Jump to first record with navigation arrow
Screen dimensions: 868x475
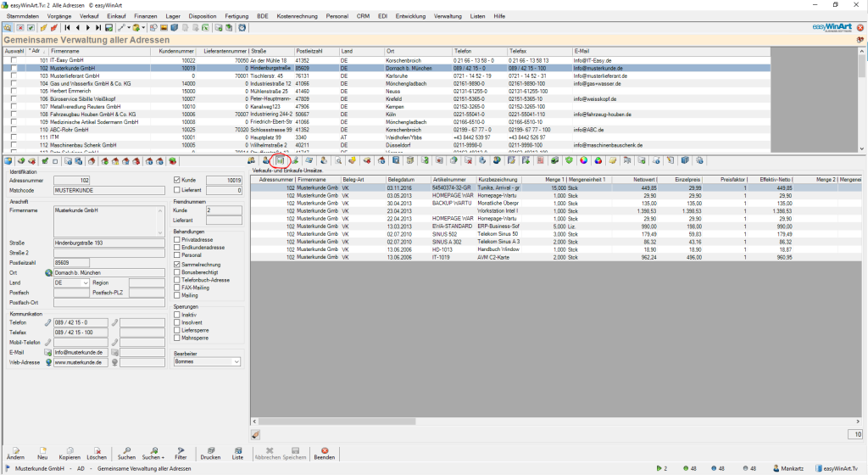(68, 28)
